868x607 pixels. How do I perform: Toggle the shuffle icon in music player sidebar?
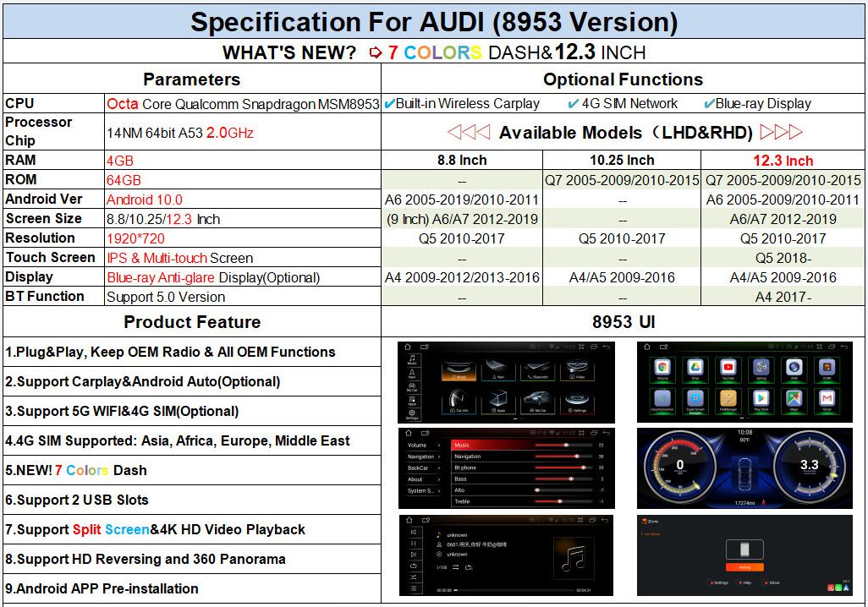(x=414, y=577)
